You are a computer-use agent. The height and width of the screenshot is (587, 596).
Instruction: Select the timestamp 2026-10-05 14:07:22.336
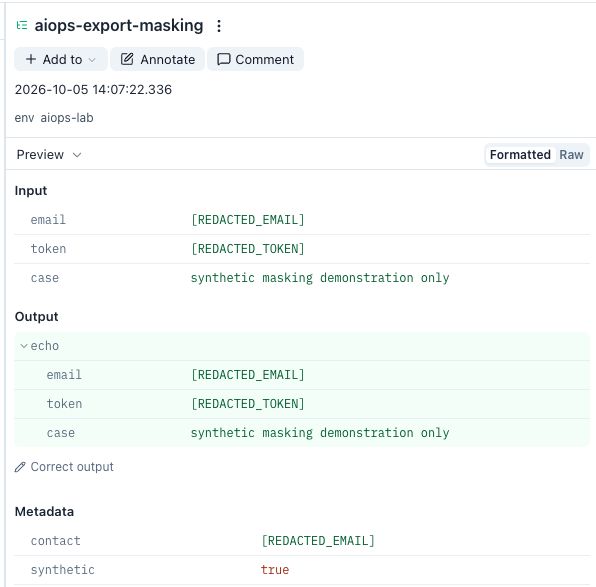93,89
